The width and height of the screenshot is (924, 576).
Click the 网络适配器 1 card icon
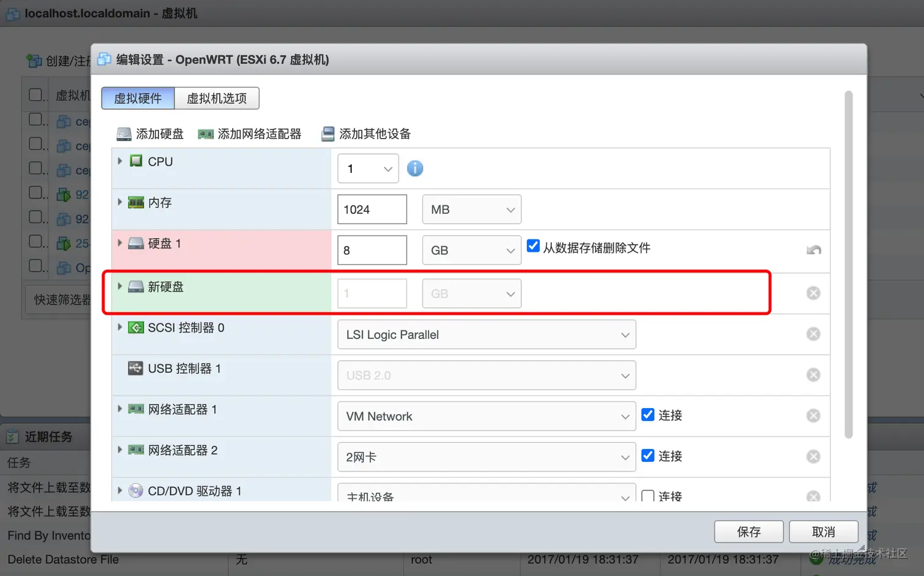click(x=136, y=409)
